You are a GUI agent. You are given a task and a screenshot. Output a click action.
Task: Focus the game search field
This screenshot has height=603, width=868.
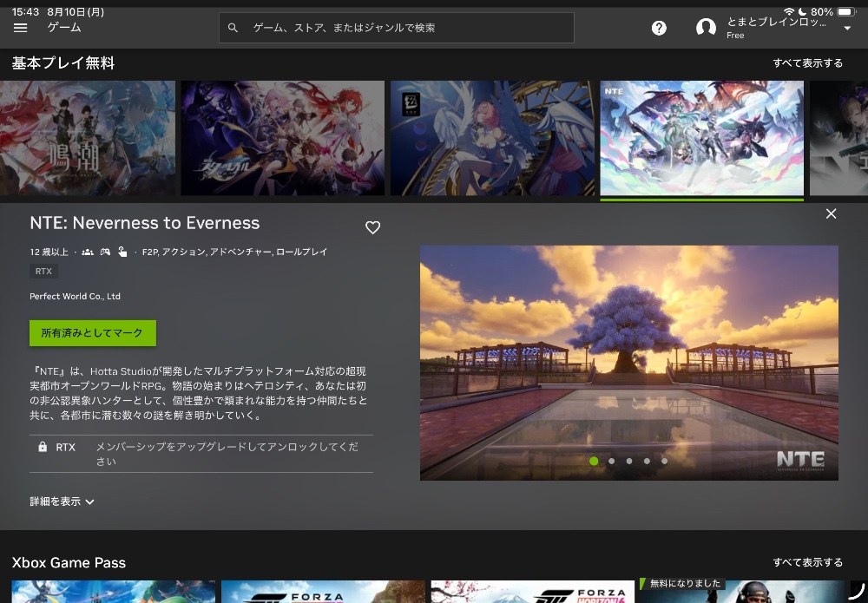(397, 28)
